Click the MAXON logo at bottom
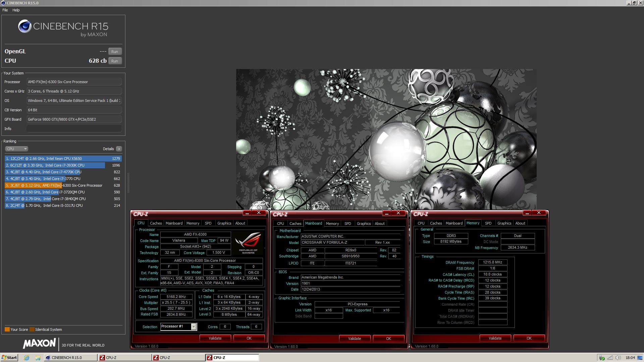The image size is (644, 362). pos(39,343)
